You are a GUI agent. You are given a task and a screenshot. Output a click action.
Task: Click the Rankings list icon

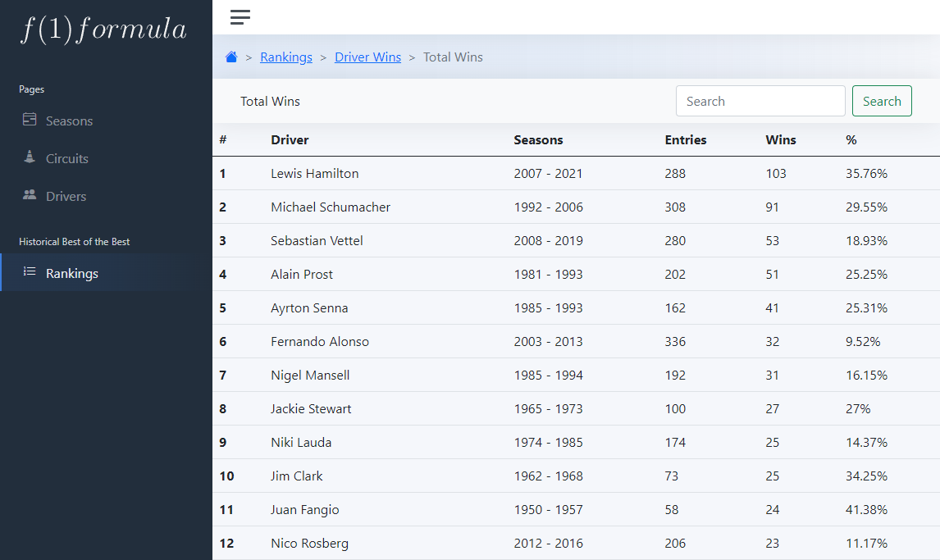click(x=30, y=271)
